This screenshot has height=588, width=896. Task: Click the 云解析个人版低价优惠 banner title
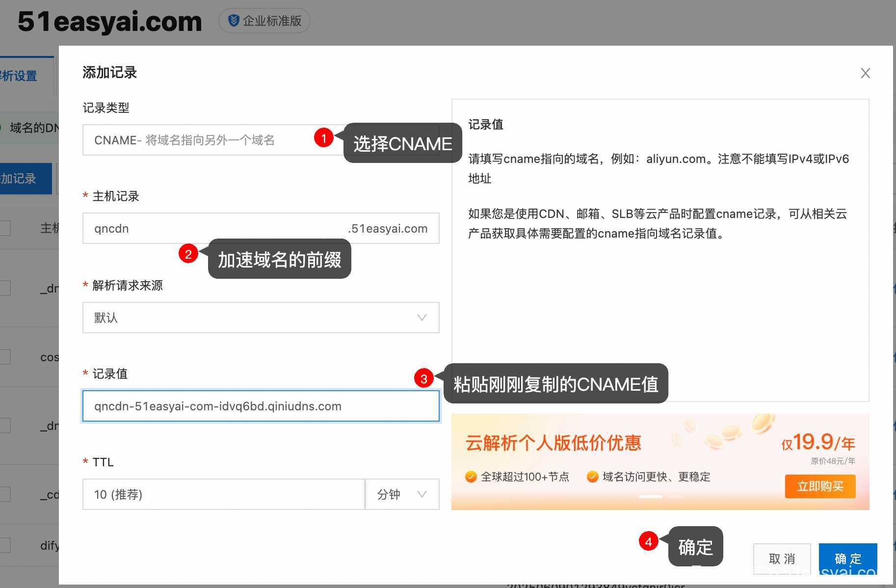[x=553, y=443]
